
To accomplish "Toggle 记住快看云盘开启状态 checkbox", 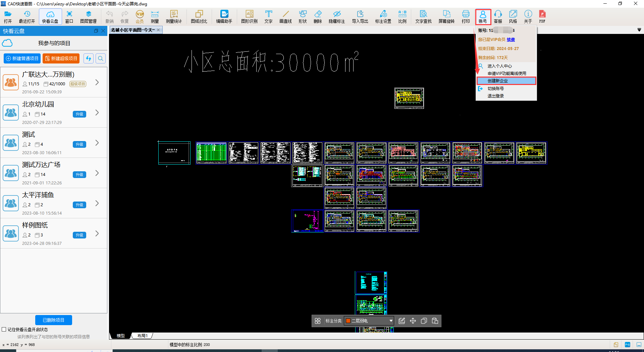I will (4, 329).
